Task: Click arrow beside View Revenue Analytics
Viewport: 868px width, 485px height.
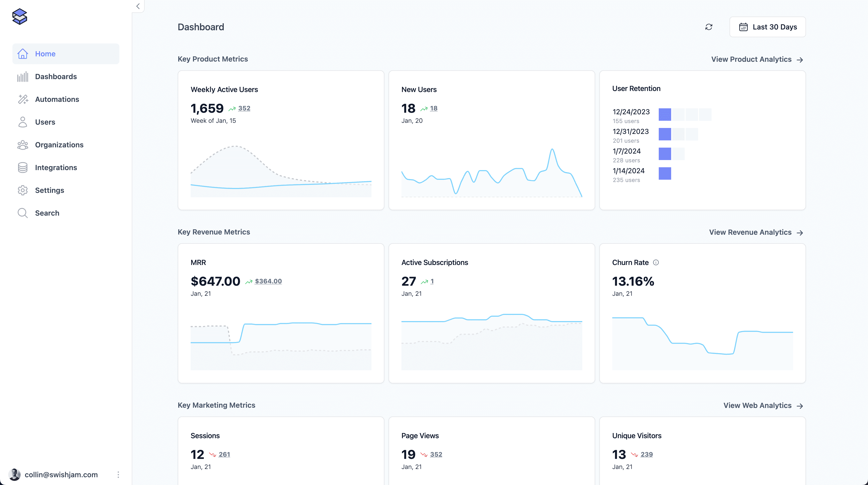Action: [x=800, y=233]
